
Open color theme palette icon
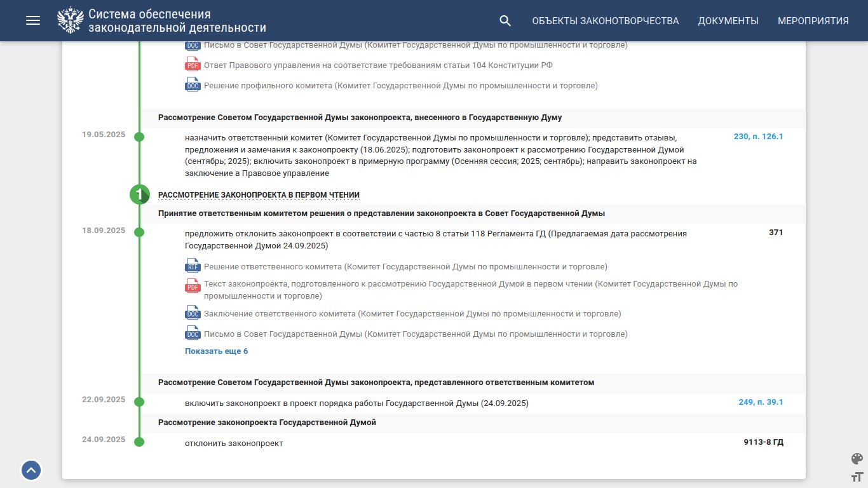[857, 459]
